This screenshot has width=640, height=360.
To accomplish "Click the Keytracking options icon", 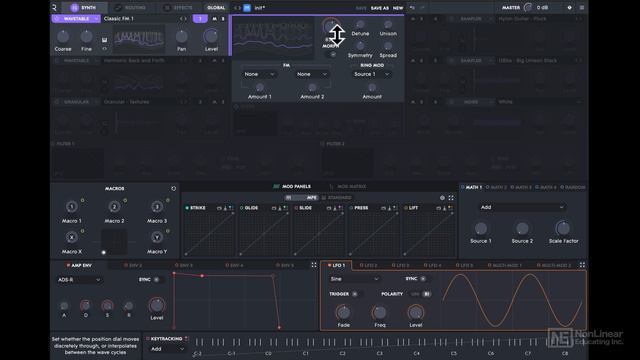I will click(x=187, y=338).
